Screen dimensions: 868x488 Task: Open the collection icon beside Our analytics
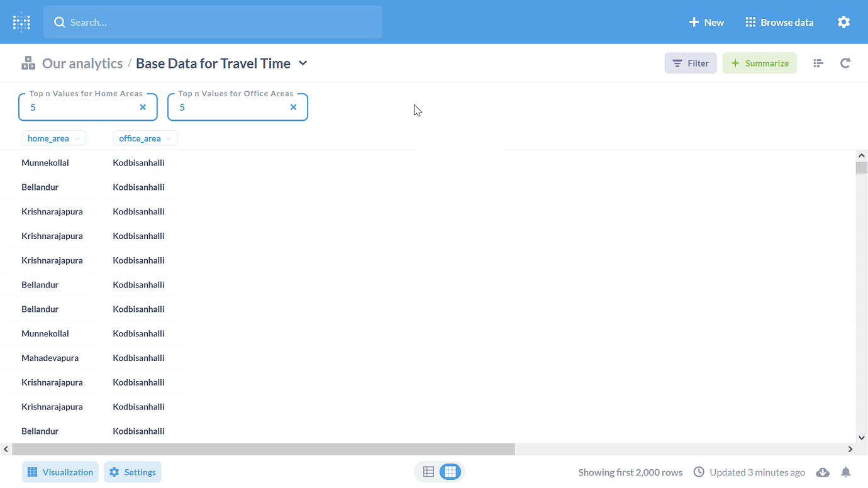[28, 63]
